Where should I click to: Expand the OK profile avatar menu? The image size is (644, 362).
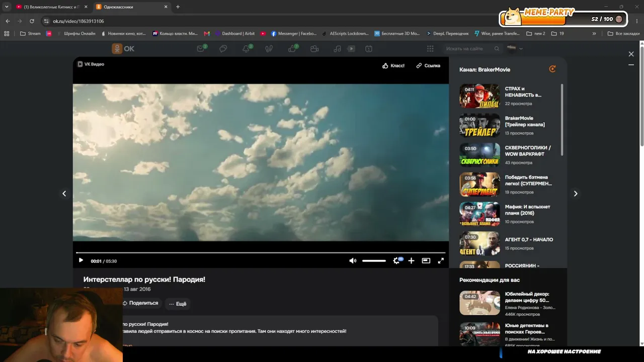(x=515, y=48)
